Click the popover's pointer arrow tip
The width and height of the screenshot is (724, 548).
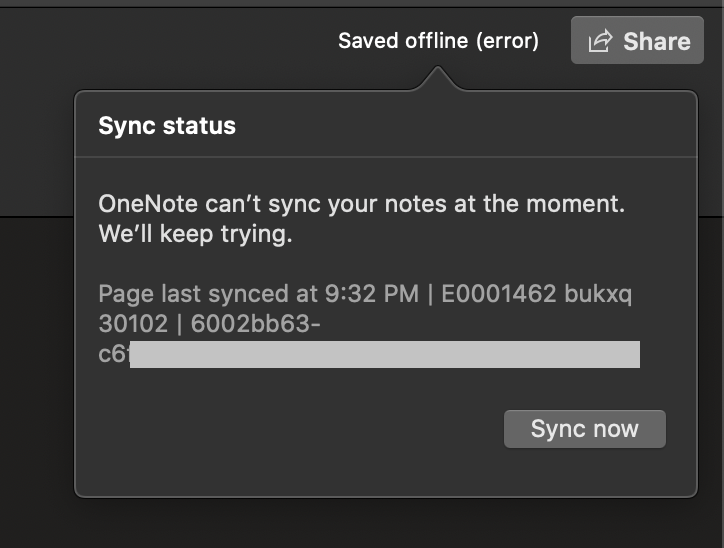click(x=437, y=71)
